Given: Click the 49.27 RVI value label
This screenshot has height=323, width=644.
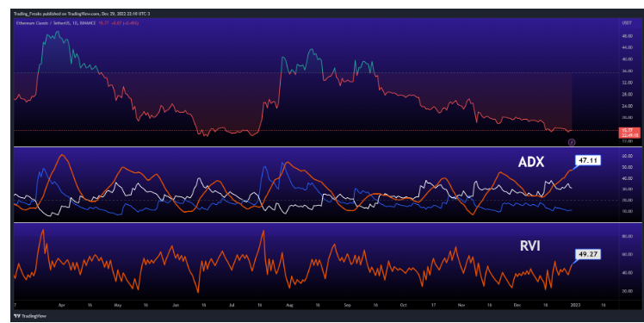Looking at the screenshot, I should point(588,254).
